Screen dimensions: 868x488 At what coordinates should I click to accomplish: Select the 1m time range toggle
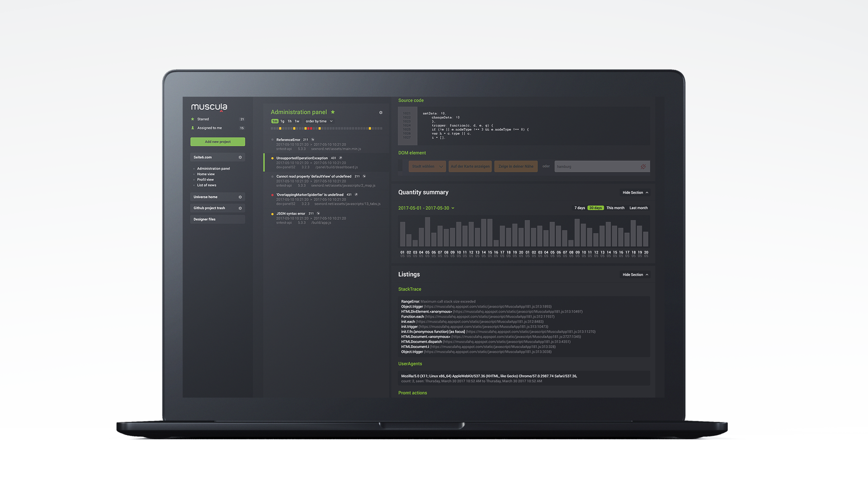[275, 121]
